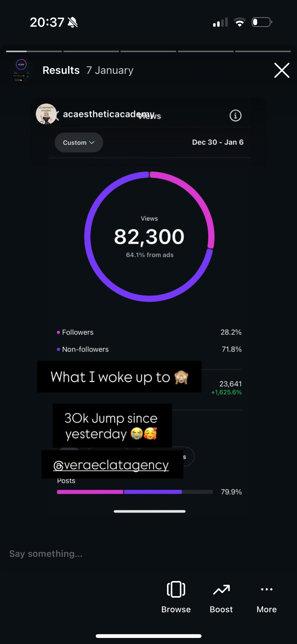
Task: Toggle the pink Followers legend dot
Action: (58, 332)
